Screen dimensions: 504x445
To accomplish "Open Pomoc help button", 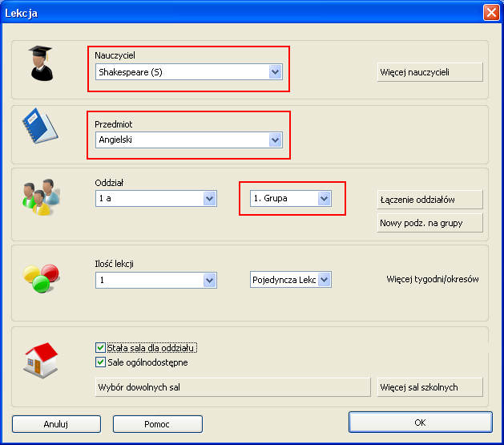I will [158, 424].
